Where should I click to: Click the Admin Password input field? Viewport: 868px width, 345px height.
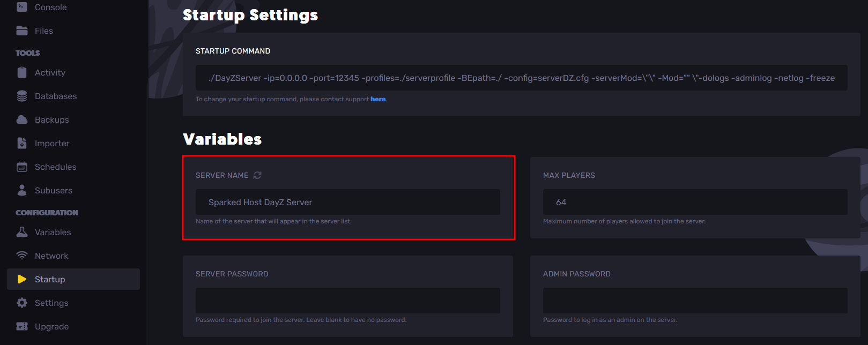(695, 301)
